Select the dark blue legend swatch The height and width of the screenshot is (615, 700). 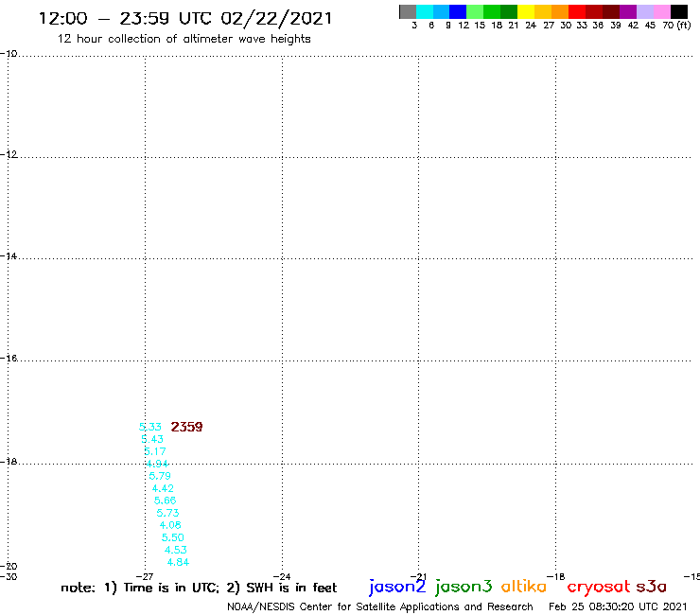[x=458, y=11]
